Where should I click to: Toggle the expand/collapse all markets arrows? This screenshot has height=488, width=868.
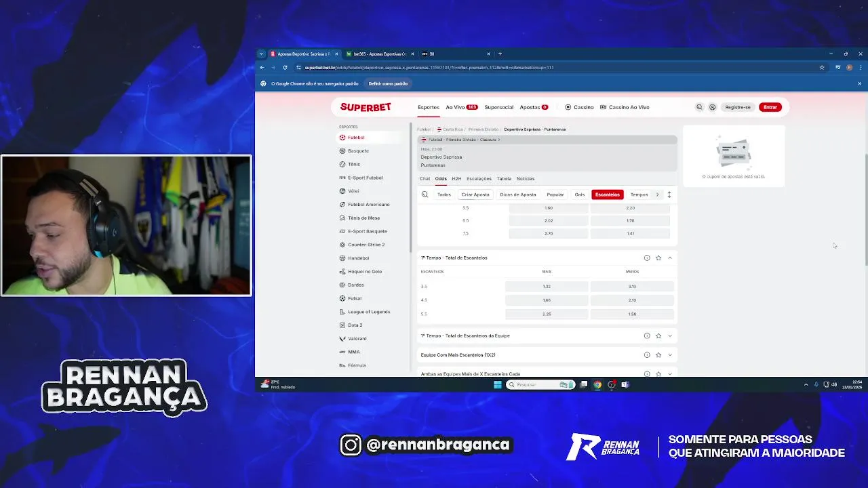669,195
